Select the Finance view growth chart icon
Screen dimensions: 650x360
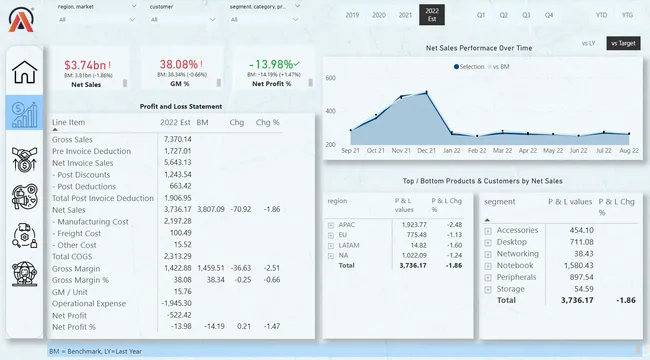pyautogui.click(x=24, y=113)
